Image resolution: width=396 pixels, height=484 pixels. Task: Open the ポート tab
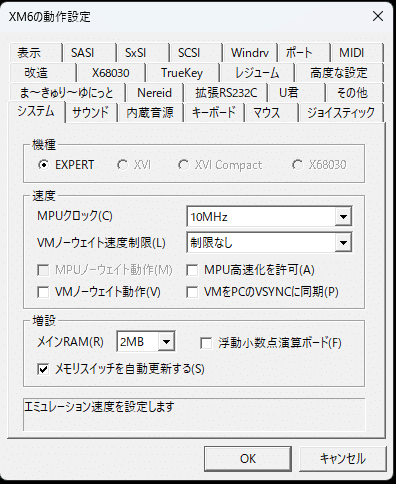click(x=304, y=53)
